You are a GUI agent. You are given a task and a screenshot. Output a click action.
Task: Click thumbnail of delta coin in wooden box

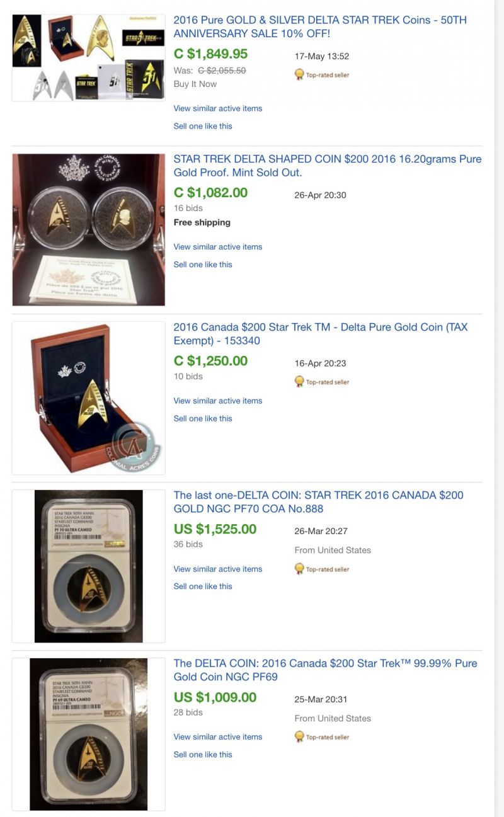[89, 398]
